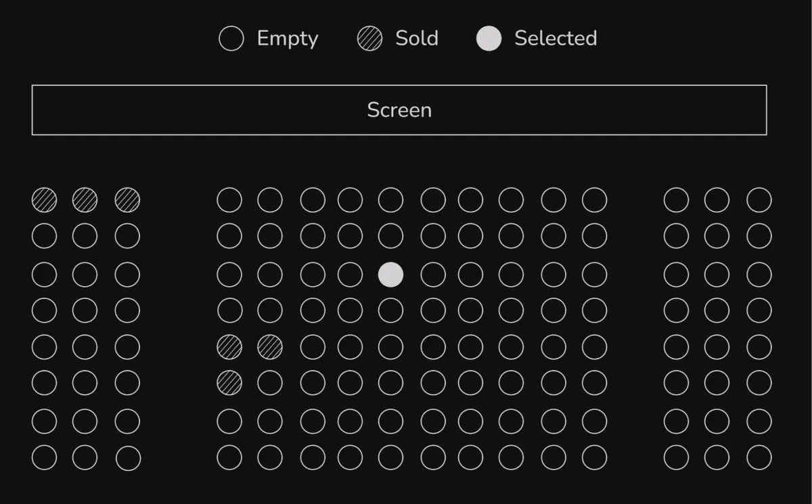Select the empty seat below the left block's first sold seat
Viewport: 812px width, 504px height.
coord(44,236)
